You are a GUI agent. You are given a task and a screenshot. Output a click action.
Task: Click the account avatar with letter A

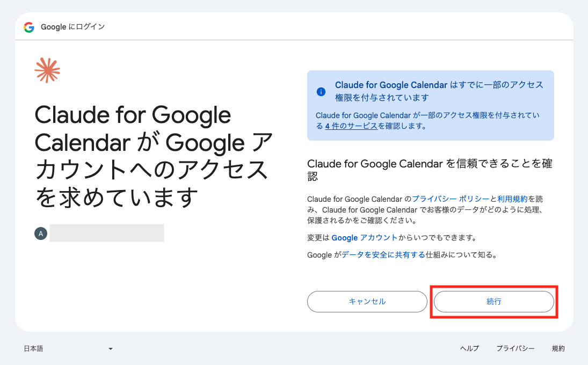coord(41,233)
